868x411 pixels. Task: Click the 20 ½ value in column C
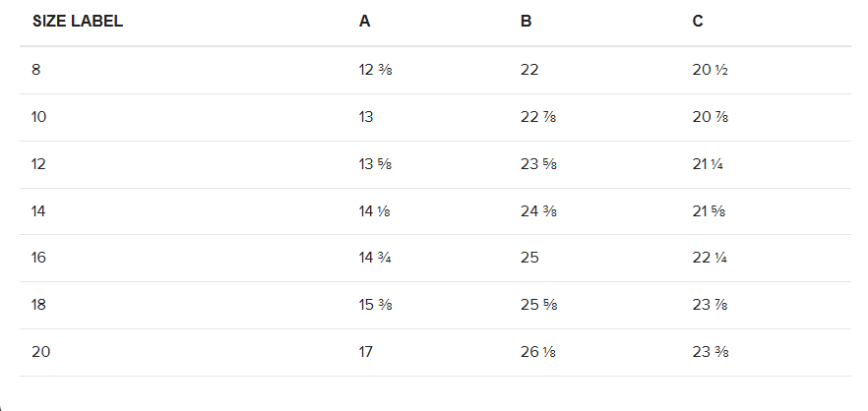click(x=710, y=70)
